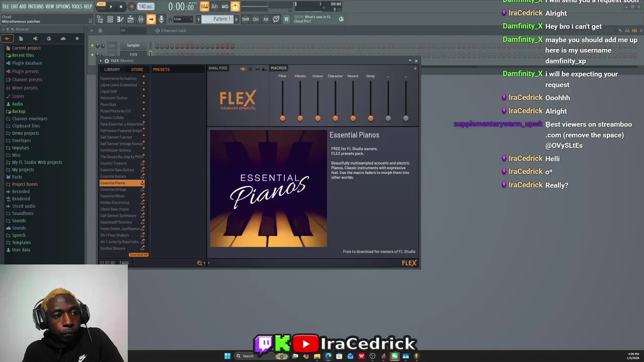644x362 pixels.
Task: Click the FLEX TAGS button
Action: pos(124,263)
